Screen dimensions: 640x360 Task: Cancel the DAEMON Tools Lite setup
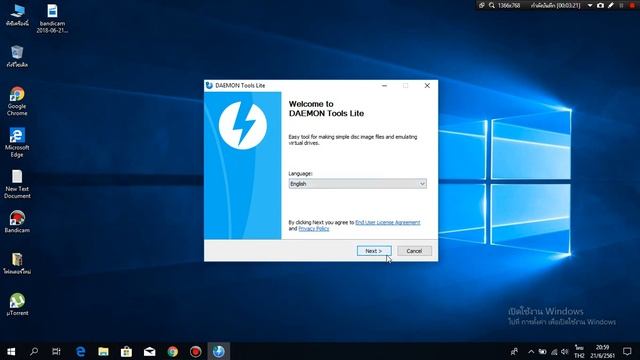tap(414, 251)
